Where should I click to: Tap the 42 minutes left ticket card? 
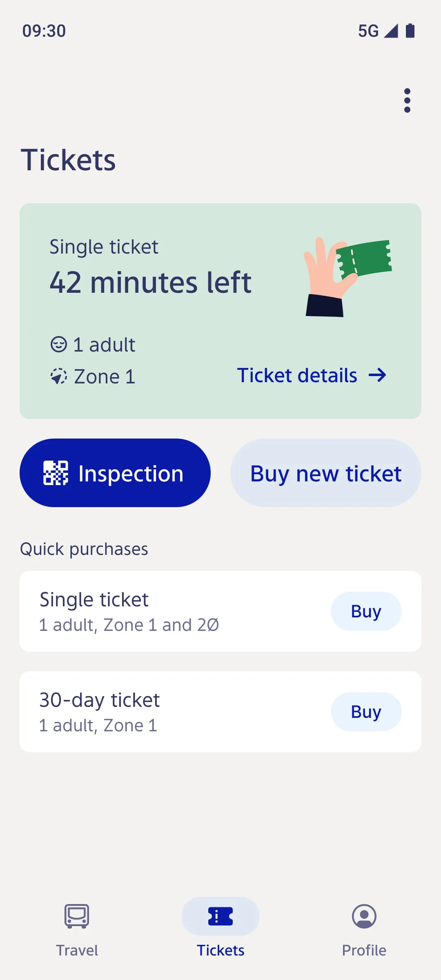point(150,283)
